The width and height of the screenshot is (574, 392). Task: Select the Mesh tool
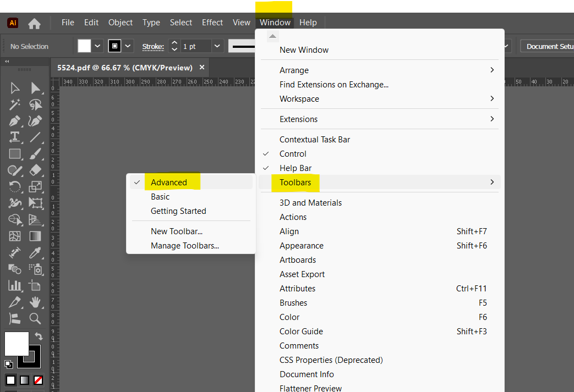(15, 236)
